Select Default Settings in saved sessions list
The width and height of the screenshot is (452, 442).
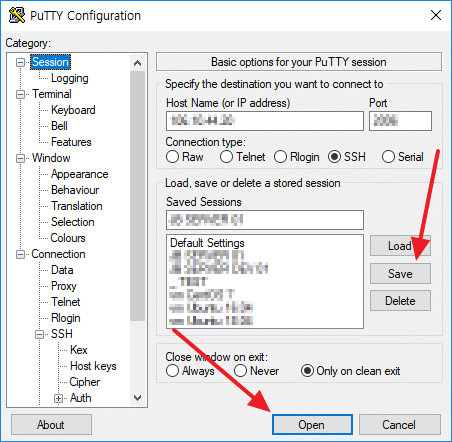pos(207,243)
